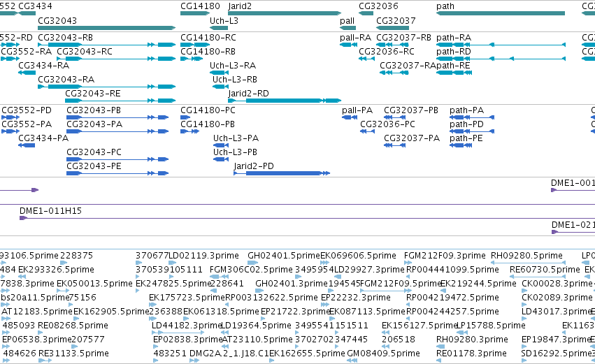Click protein pall-PA label
Screen dimensions: 595x364
tap(357, 110)
